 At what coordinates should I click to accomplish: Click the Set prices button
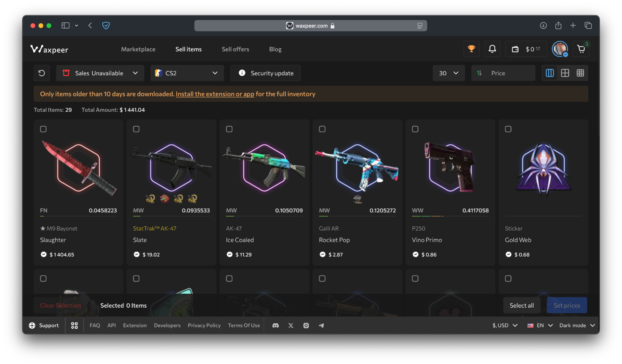coord(567,306)
